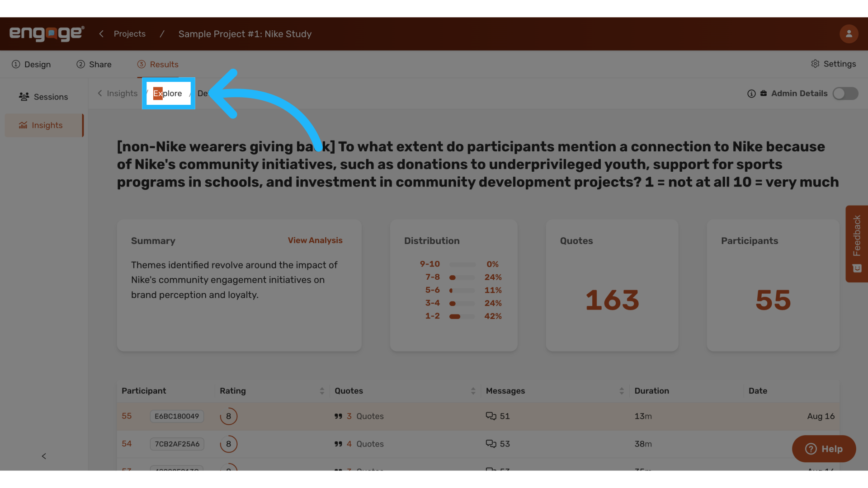Click the 38m duration cell

643,444
